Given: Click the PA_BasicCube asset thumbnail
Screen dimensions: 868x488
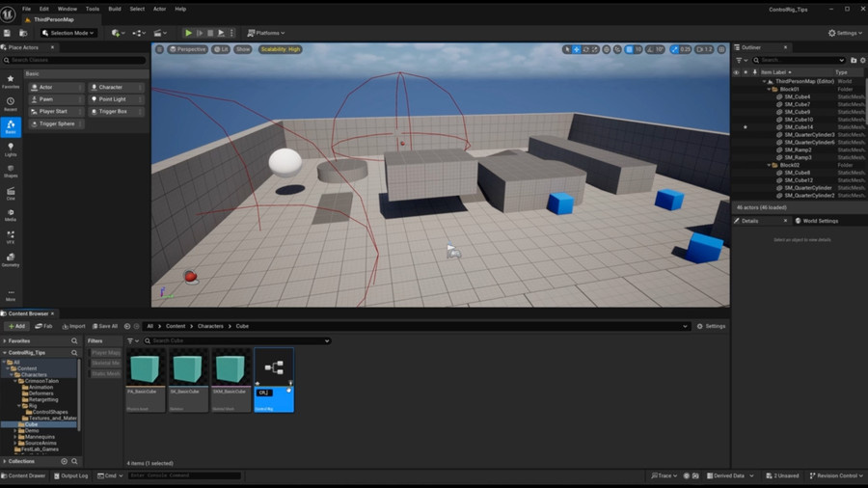Looking at the screenshot, I should tap(146, 368).
